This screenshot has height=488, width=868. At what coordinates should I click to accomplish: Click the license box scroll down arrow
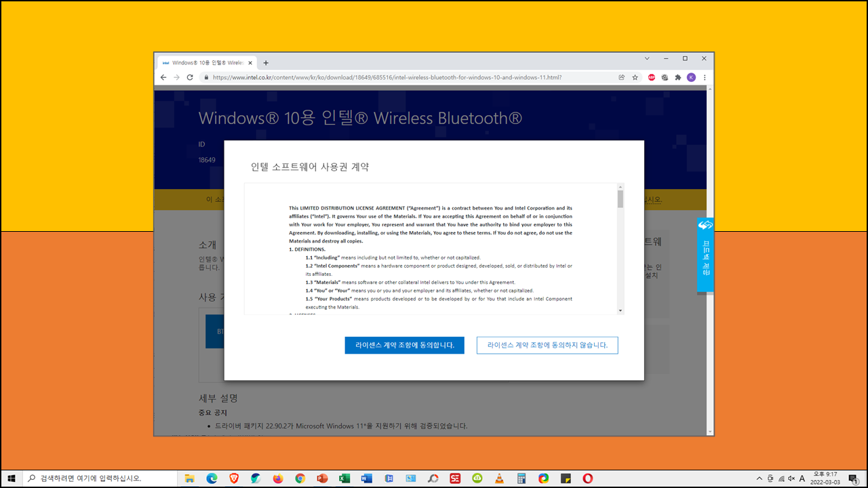pyautogui.click(x=620, y=310)
